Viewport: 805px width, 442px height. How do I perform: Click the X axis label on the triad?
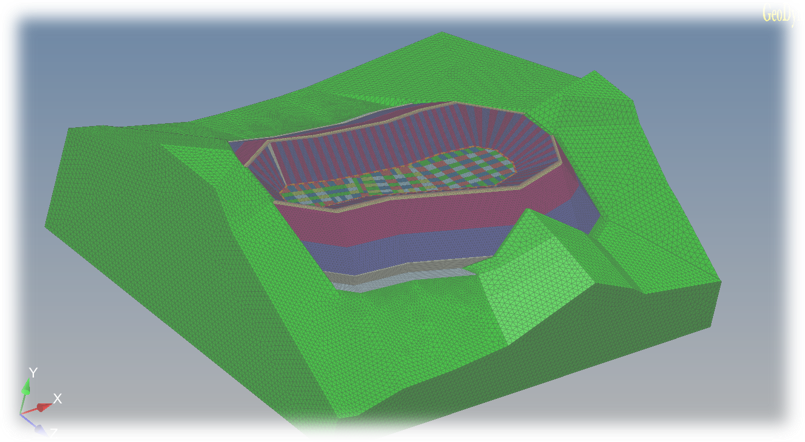click(57, 398)
